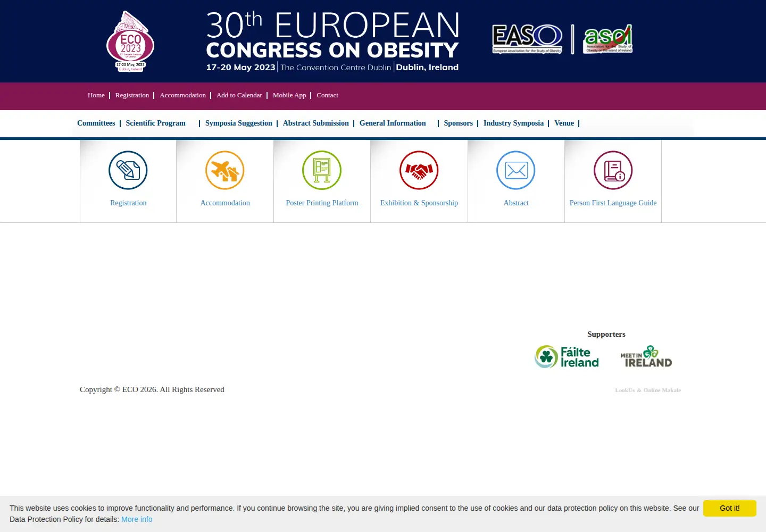Open the EASO association logo
Viewport: 766px width, 532px height.
pyautogui.click(x=527, y=39)
